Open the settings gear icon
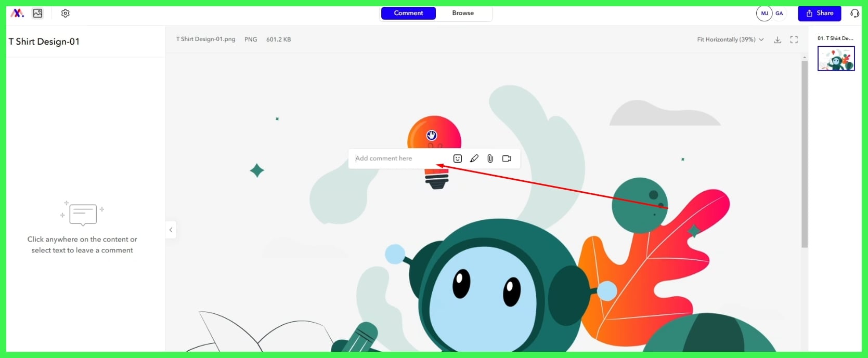The width and height of the screenshot is (868, 358). coord(65,14)
